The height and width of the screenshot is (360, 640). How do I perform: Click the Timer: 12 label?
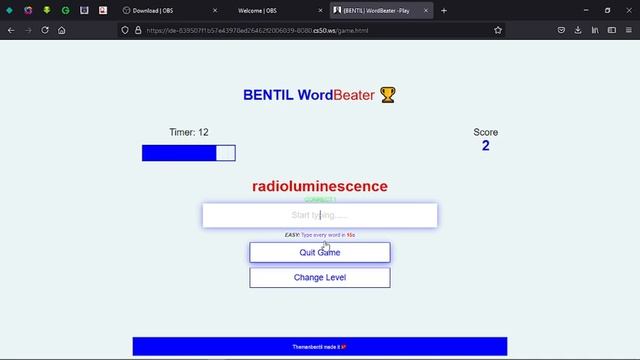[x=189, y=132]
